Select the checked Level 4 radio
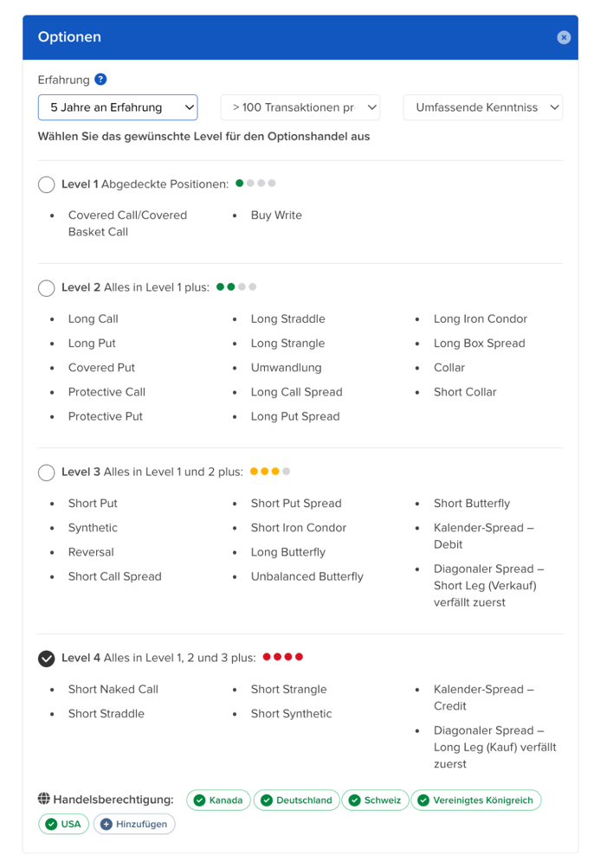Screen dimensions: 594x868 [x=47, y=659]
